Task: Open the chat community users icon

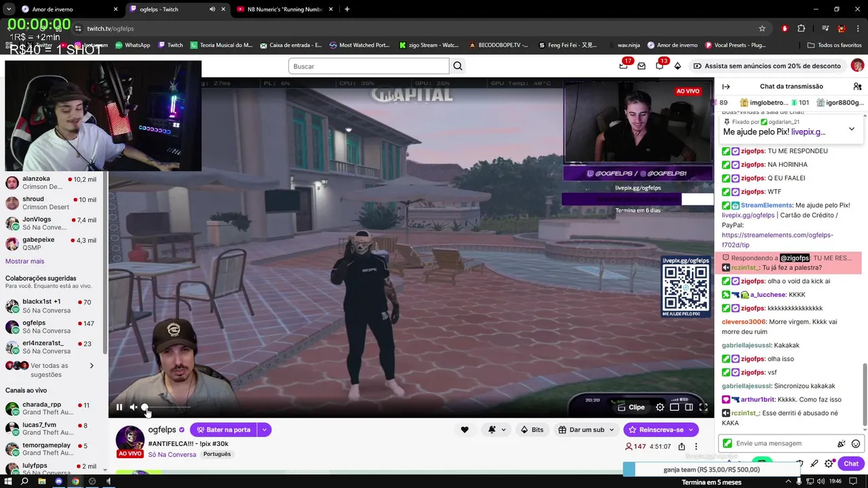Action: click(857, 86)
